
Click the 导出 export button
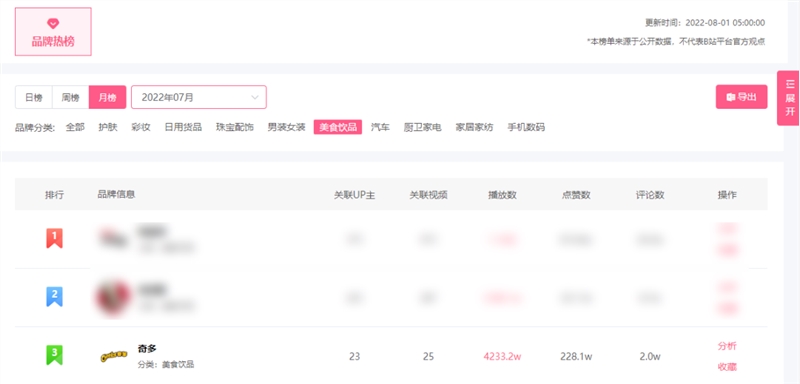pos(741,97)
